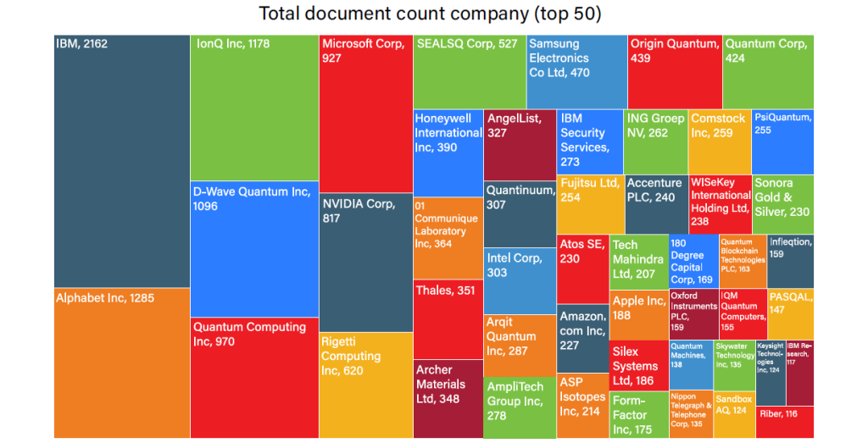Select the Origin Quantum, 439 tile
This screenshot has height=443, width=868.
(x=675, y=72)
